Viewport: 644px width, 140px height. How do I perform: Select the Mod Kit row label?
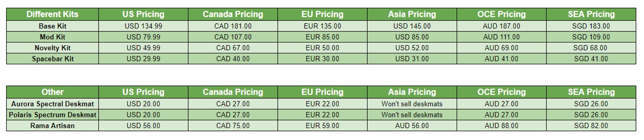[x=53, y=37]
